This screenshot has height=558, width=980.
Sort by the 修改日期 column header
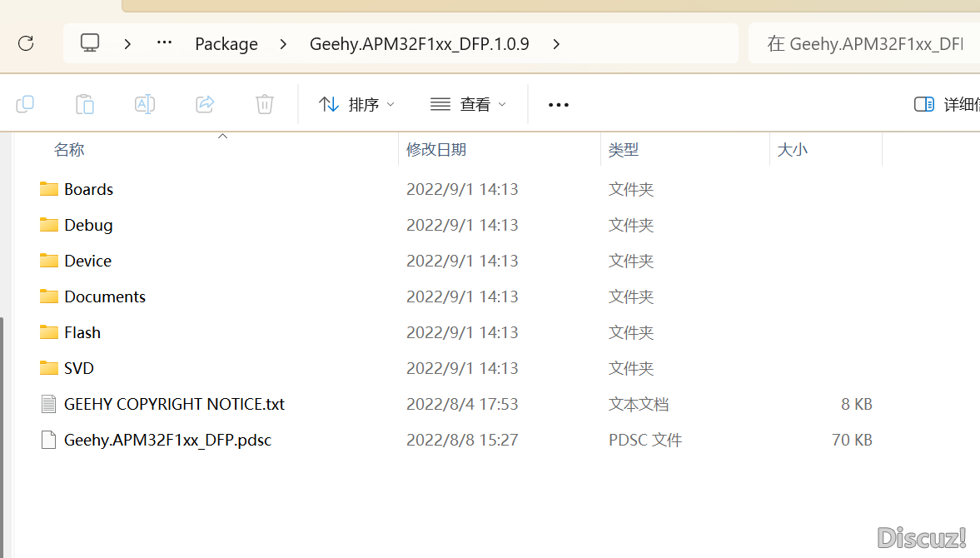pyautogui.click(x=436, y=149)
